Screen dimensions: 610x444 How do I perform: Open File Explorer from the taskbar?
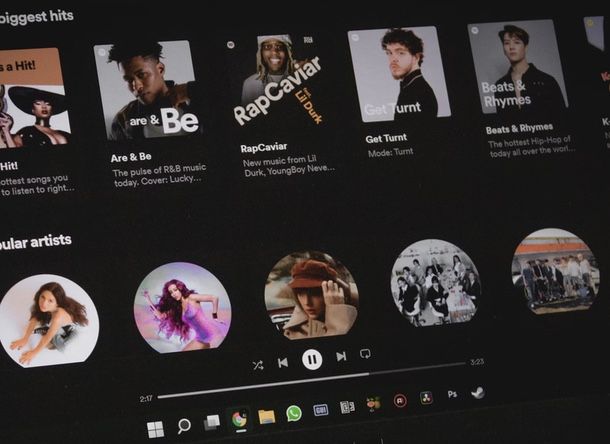point(266,416)
